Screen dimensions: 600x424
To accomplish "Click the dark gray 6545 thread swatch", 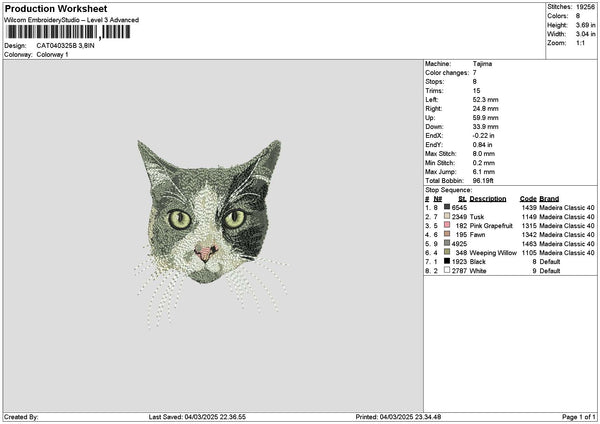I will click(x=447, y=207).
